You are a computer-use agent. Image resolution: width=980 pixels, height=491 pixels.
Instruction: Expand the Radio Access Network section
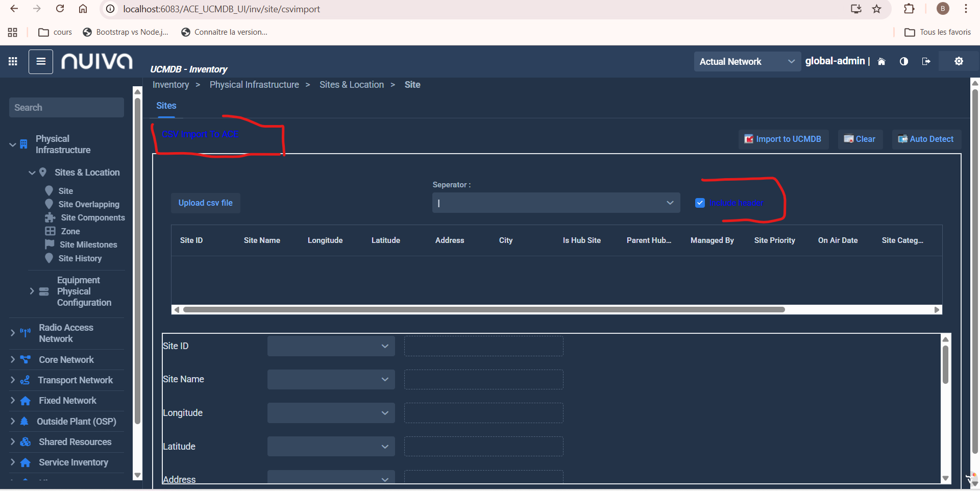point(13,333)
